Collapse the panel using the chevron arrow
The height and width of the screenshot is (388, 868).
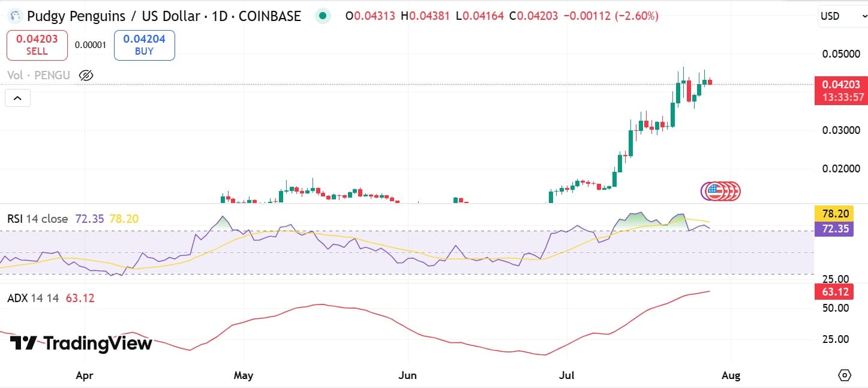click(x=17, y=97)
